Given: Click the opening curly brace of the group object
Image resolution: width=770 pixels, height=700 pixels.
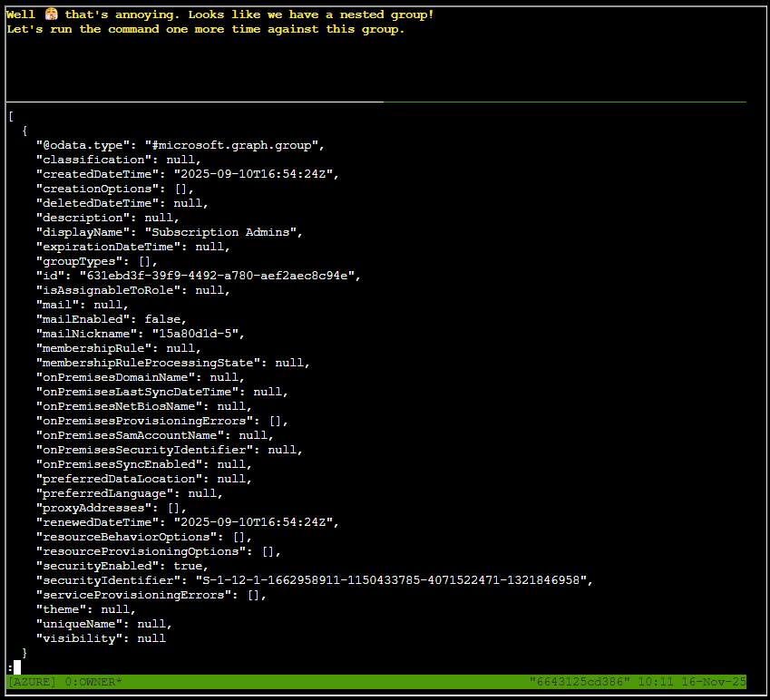Looking at the screenshot, I should pyautogui.click(x=24, y=131).
